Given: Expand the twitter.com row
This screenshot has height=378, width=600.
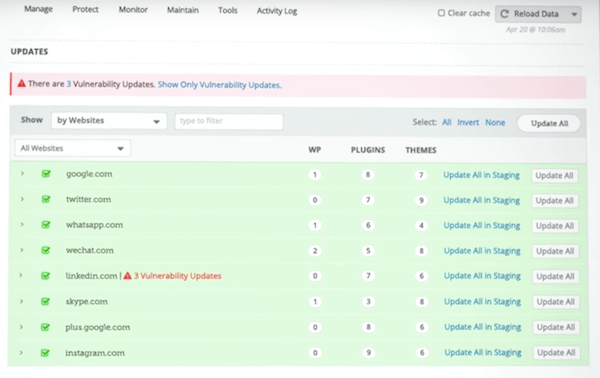Looking at the screenshot, I should (22, 199).
